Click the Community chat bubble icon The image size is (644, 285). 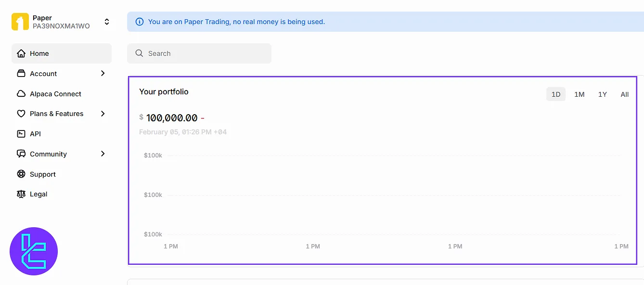tap(21, 154)
